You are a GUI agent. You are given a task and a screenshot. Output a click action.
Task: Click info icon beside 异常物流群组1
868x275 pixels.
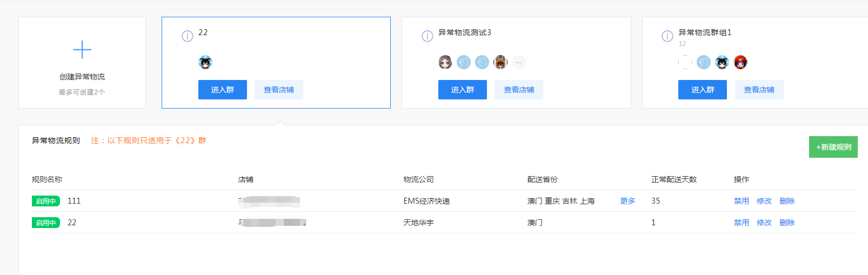(667, 36)
